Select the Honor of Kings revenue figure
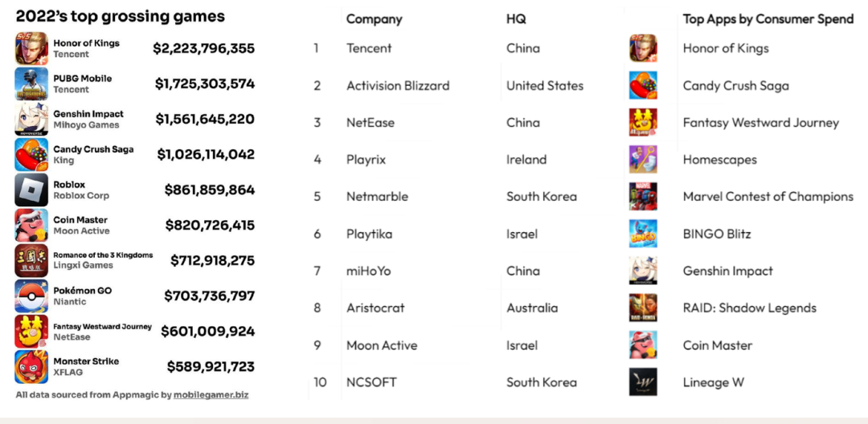 click(203, 49)
